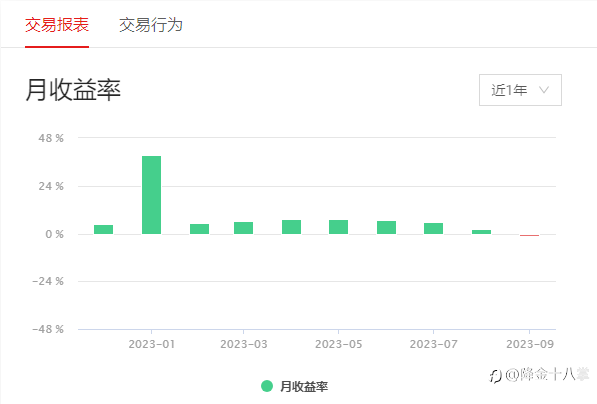
Task: Click the 0 % axis label
Action: [x=54, y=234]
